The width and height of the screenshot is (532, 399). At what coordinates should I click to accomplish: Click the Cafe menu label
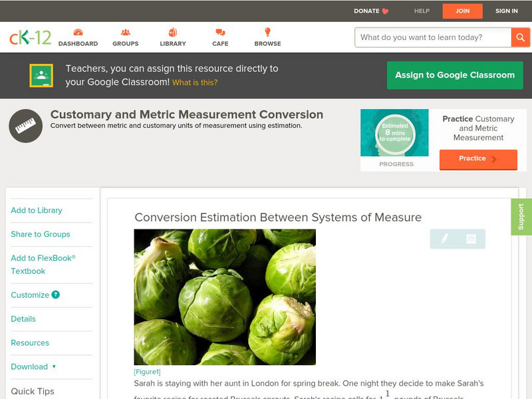click(x=220, y=44)
